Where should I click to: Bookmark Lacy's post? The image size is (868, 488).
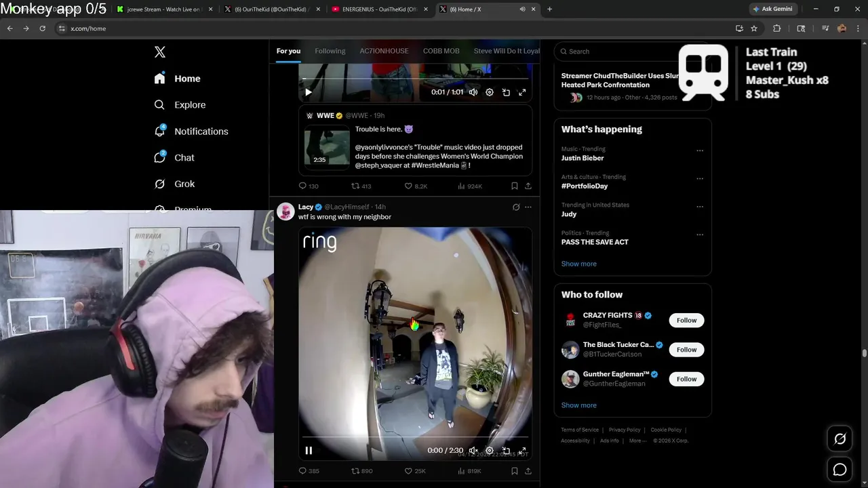[x=515, y=471]
